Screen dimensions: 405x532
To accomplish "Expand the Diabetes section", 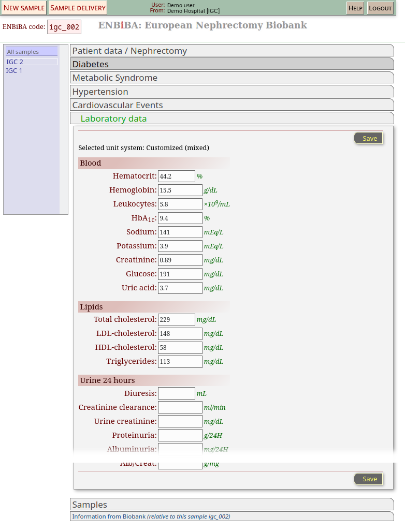I will pos(232,64).
